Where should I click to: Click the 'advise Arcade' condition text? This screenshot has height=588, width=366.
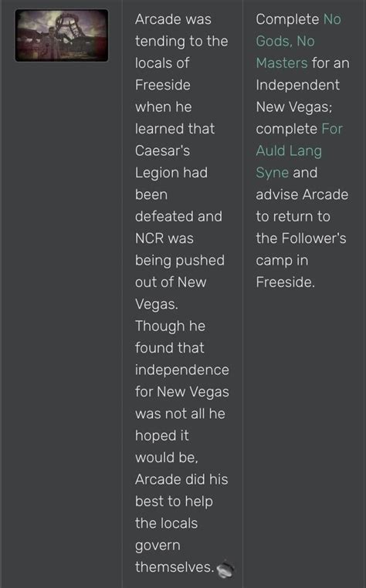tap(302, 194)
